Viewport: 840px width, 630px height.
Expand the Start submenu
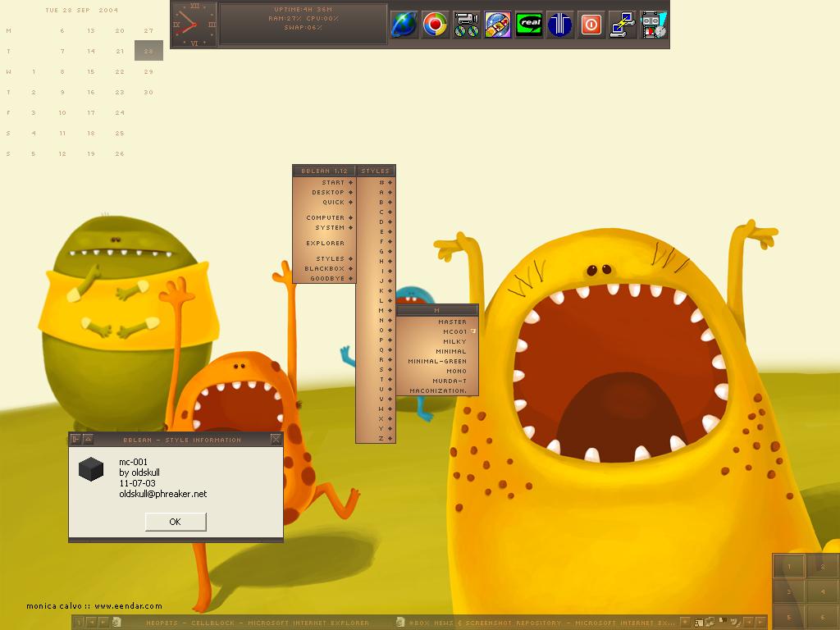point(324,183)
